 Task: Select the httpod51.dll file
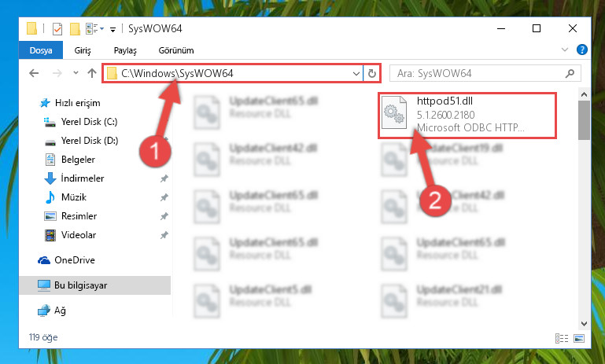467,115
